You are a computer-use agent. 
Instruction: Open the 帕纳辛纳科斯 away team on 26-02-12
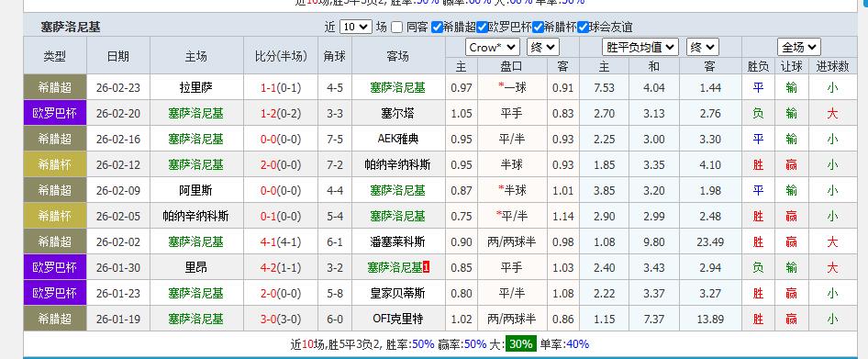coord(397,164)
